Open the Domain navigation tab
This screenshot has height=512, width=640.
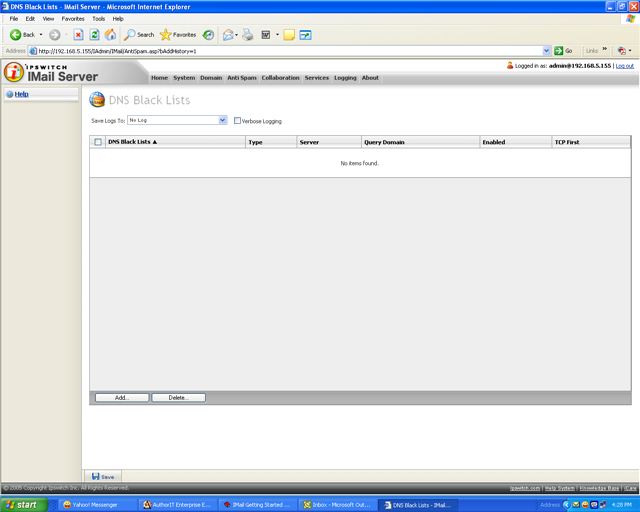click(x=211, y=78)
